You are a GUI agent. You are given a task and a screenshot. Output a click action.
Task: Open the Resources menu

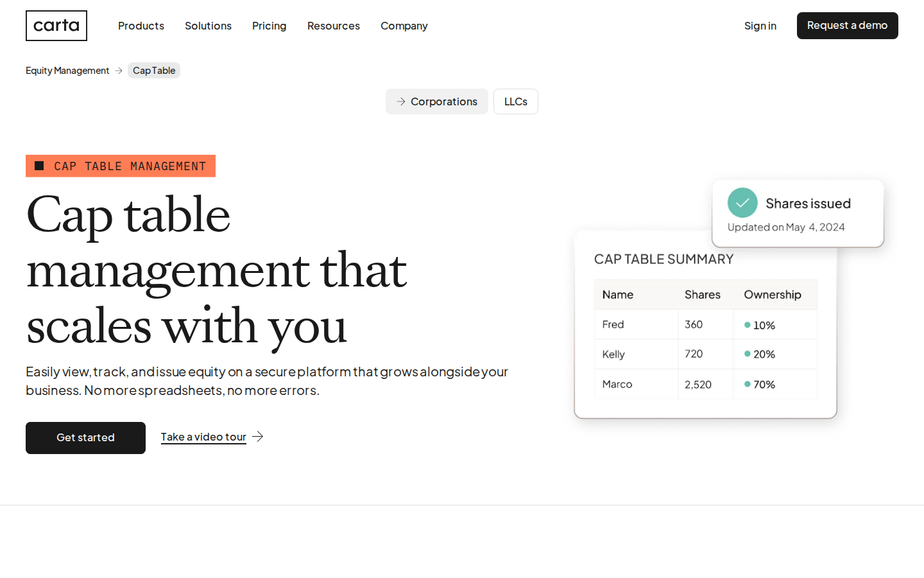pyautogui.click(x=334, y=26)
